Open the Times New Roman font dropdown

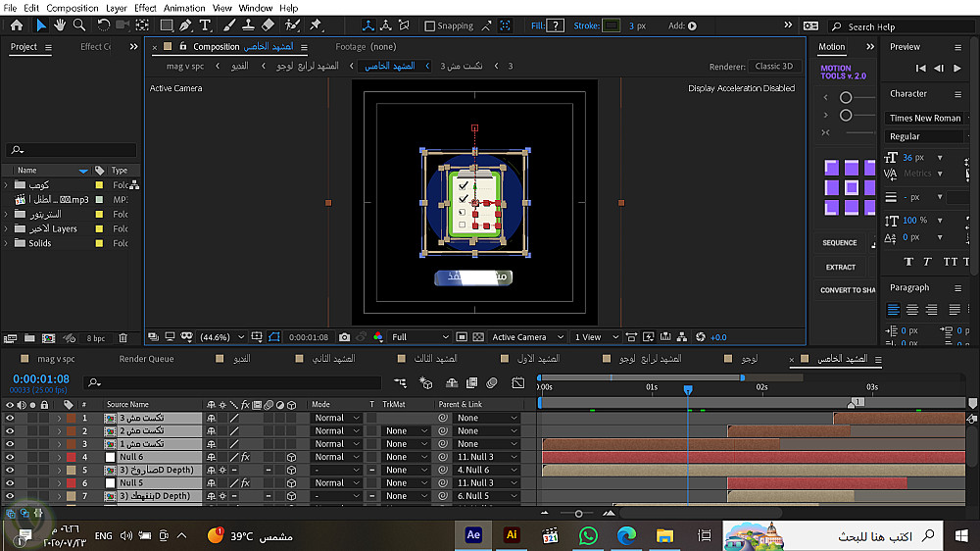tap(926, 118)
